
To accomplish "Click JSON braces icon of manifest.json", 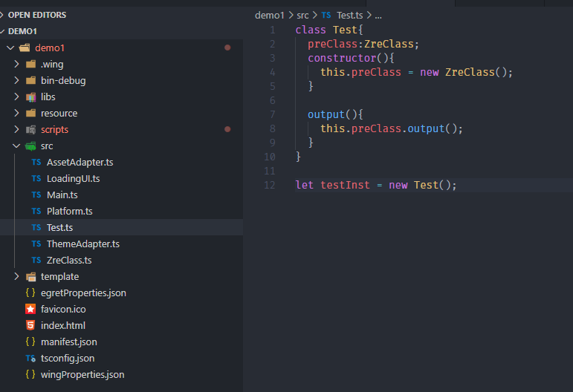I will [x=30, y=342].
